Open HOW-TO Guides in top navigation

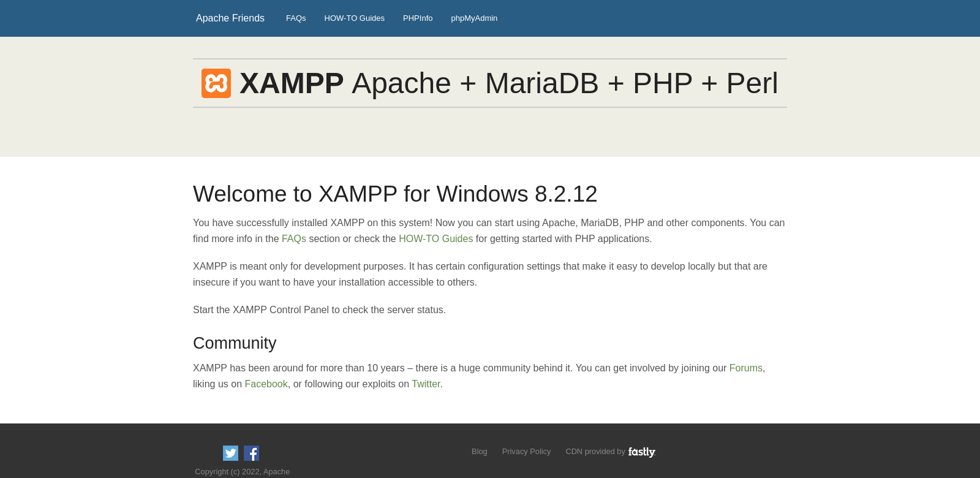pos(355,18)
